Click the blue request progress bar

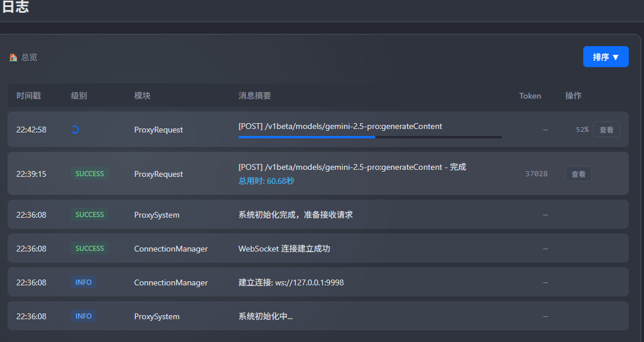click(x=307, y=137)
